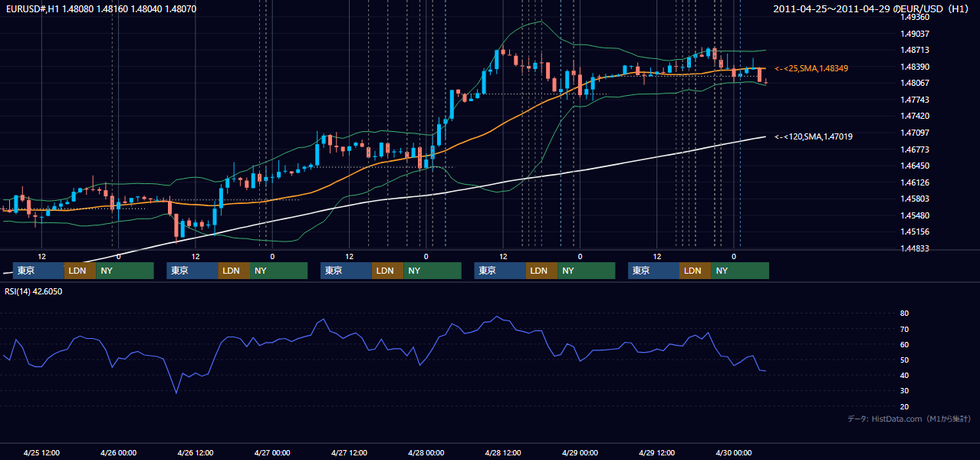
Task: Select the 4/26 12:00 time axis label
Action: pyautogui.click(x=196, y=453)
